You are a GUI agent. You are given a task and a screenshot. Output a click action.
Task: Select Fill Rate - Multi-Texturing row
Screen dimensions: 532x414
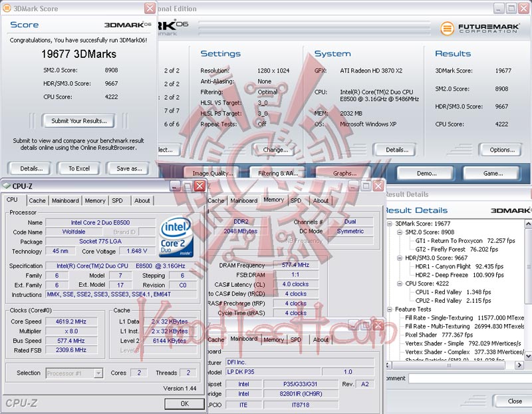click(x=464, y=326)
